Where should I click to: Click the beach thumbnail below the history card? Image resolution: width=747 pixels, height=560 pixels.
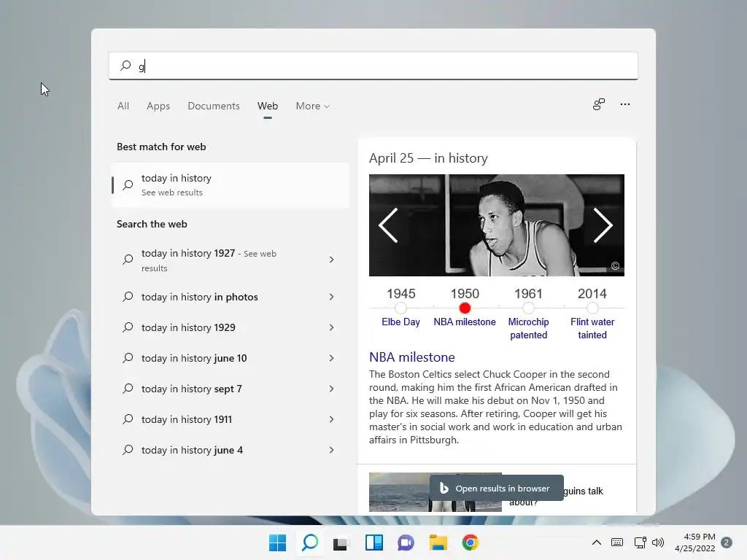(436, 492)
